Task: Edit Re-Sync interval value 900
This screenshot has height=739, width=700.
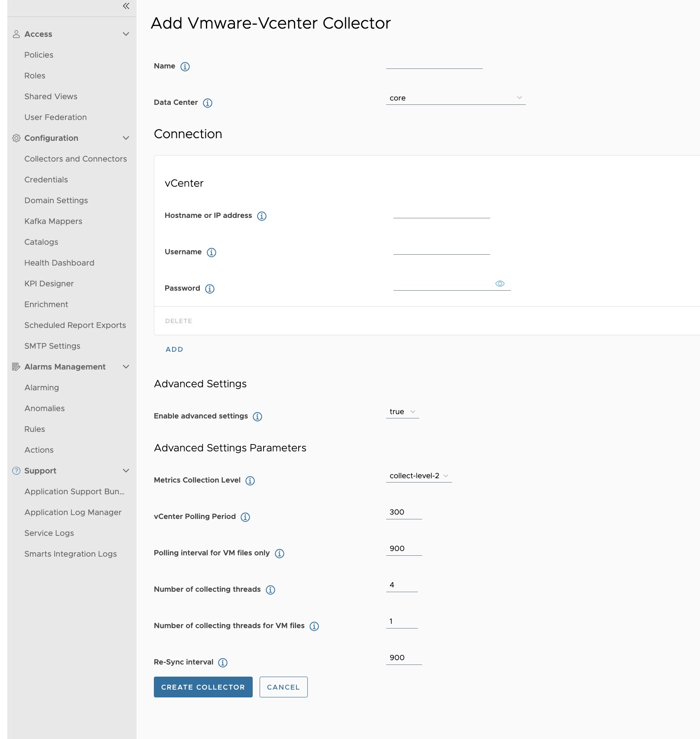Action: [404, 658]
